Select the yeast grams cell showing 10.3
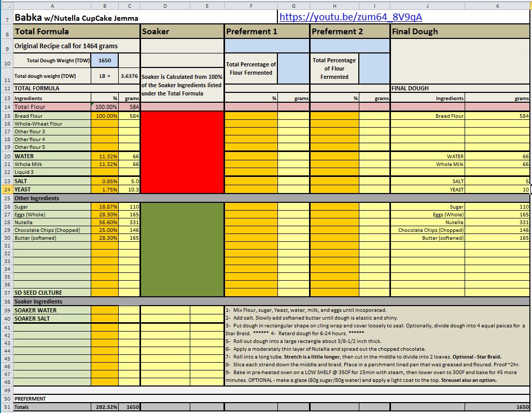532x413 pixels. coord(129,190)
